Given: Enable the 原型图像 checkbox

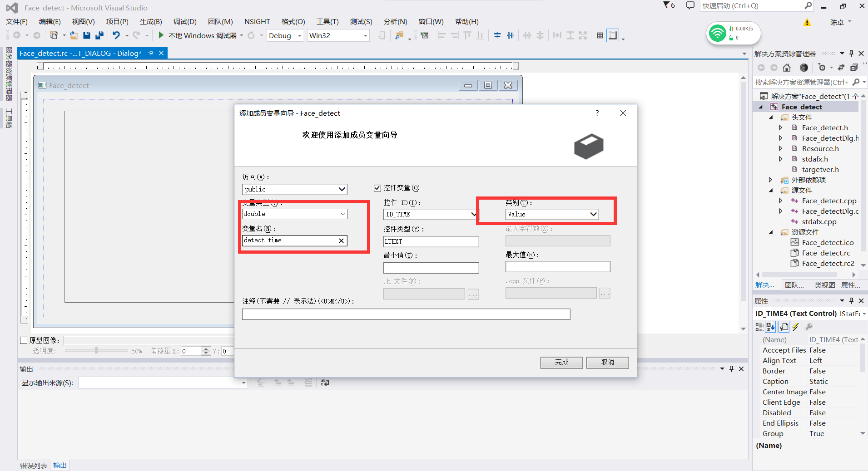Looking at the screenshot, I should [x=24, y=340].
